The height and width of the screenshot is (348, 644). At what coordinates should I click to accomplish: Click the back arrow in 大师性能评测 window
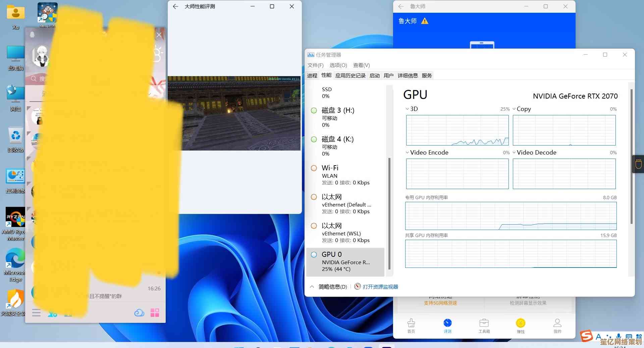[x=175, y=6]
